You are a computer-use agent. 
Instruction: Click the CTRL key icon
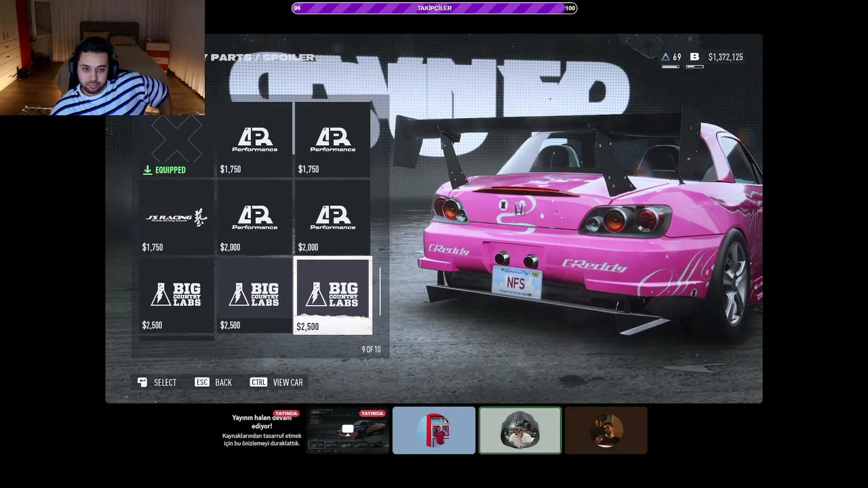click(258, 382)
